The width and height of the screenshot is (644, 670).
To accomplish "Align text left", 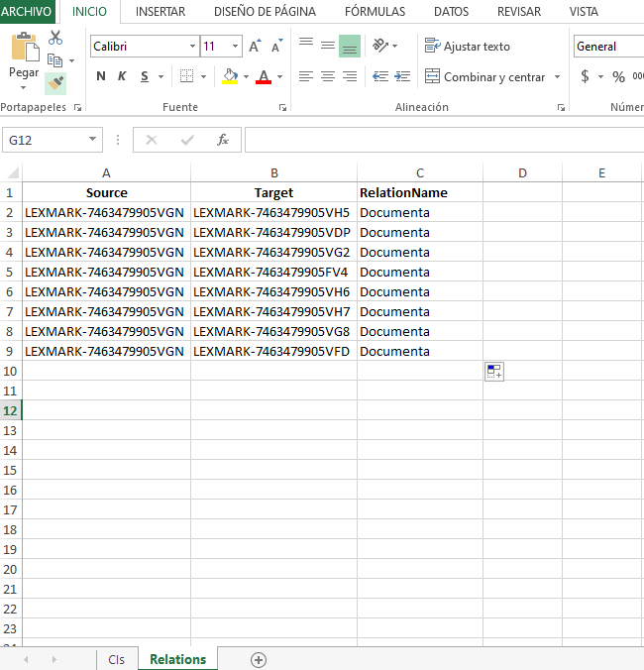I will click(x=306, y=76).
